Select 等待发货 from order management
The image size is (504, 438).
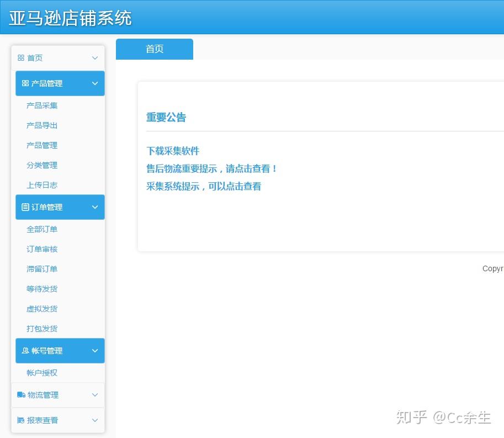pos(41,289)
